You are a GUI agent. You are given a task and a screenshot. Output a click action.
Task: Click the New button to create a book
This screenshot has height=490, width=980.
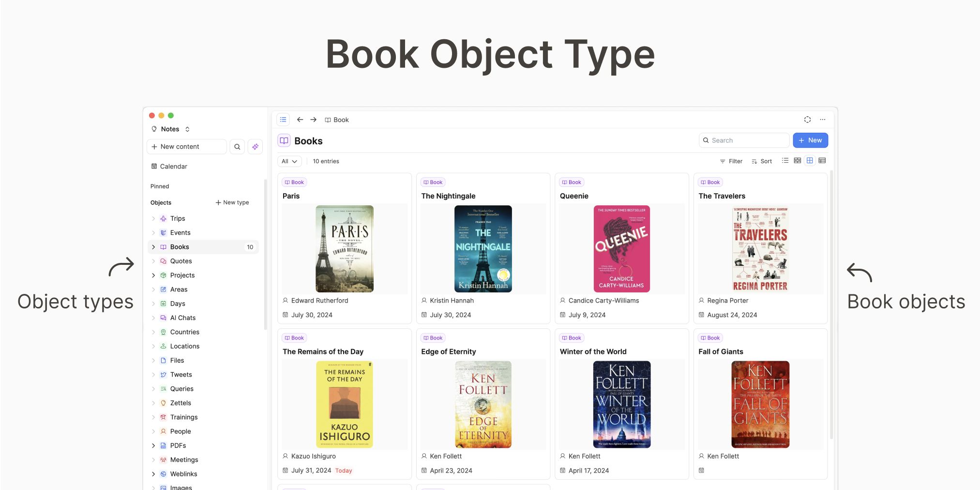click(x=810, y=140)
